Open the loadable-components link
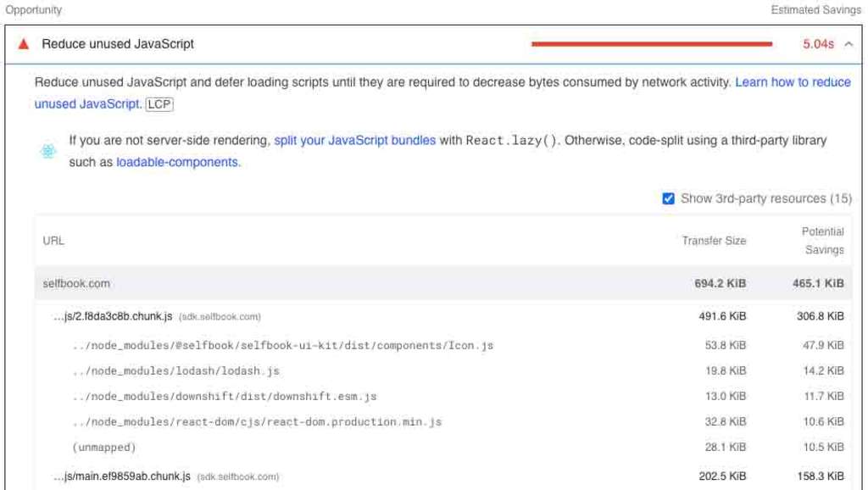The width and height of the screenshot is (868, 490). pyautogui.click(x=177, y=162)
